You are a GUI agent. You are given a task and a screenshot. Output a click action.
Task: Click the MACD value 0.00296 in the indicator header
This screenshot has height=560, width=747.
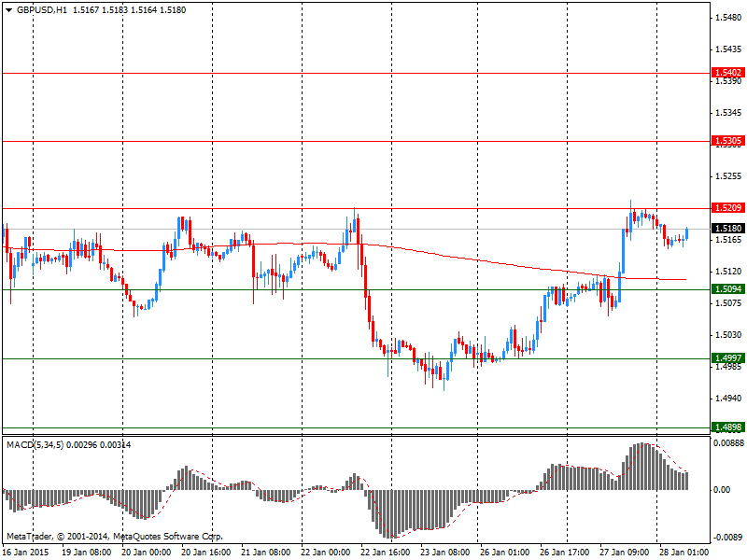(81, 445)
